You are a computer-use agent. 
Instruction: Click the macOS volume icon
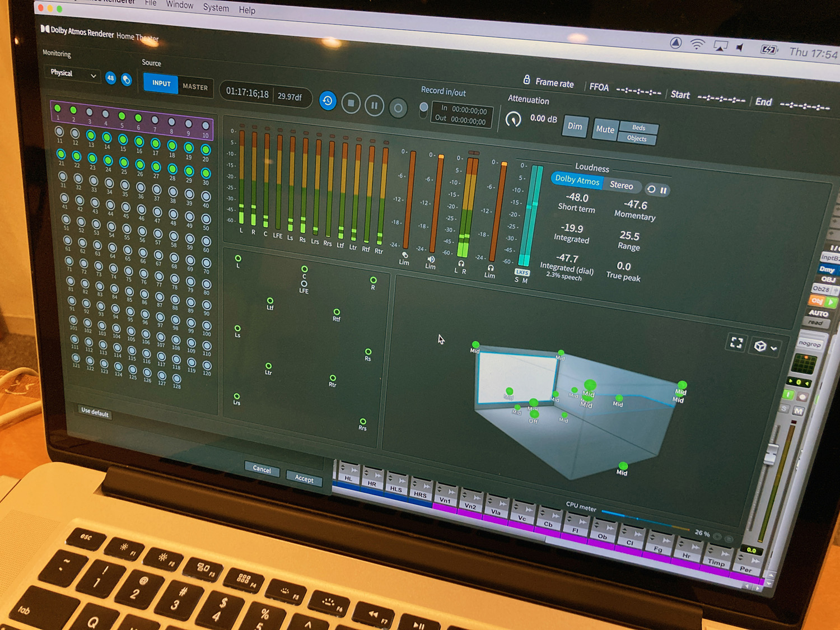741,48
